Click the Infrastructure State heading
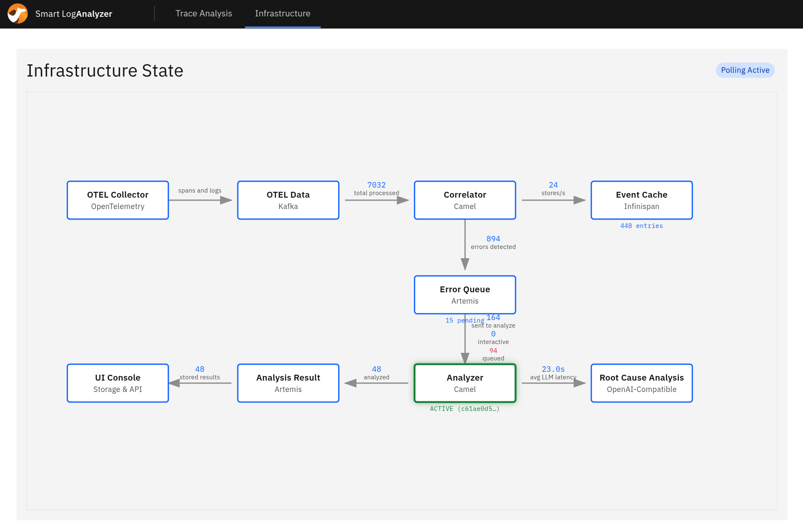Image resolution: width=803 pixels, height=532 pixels. [105, 71]
